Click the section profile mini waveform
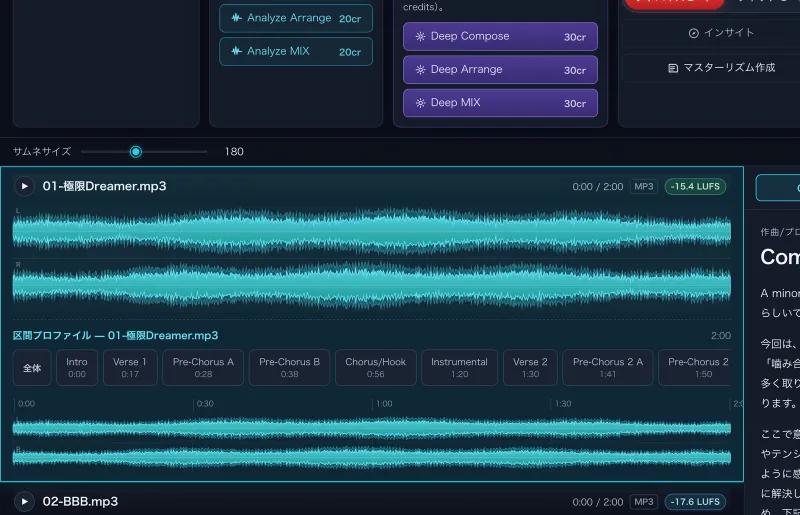The width and height of the screenshot is (800, 515). coord(371,443)
